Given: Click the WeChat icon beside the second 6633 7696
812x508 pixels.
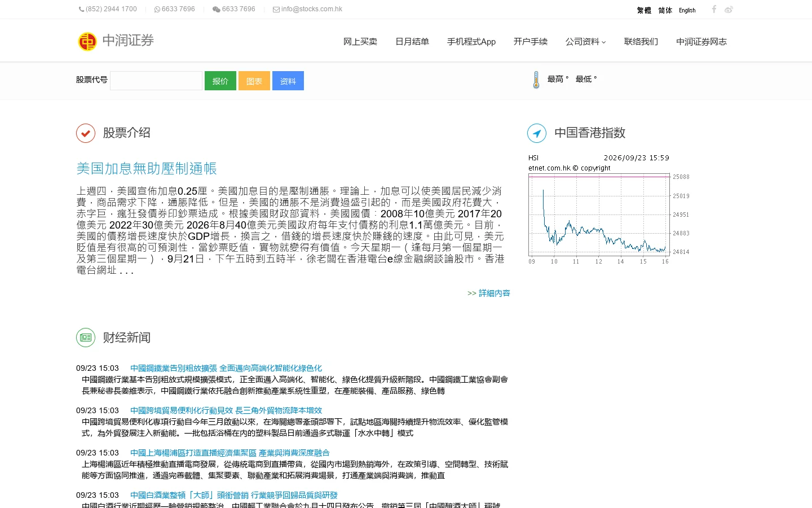Looking at the screenshot, I should click(216, 9).
